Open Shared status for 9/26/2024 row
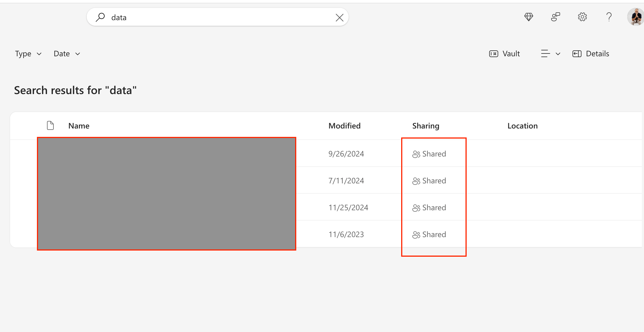Image resolution: width=644 pixels, height=332 pixels. (429, 154)
